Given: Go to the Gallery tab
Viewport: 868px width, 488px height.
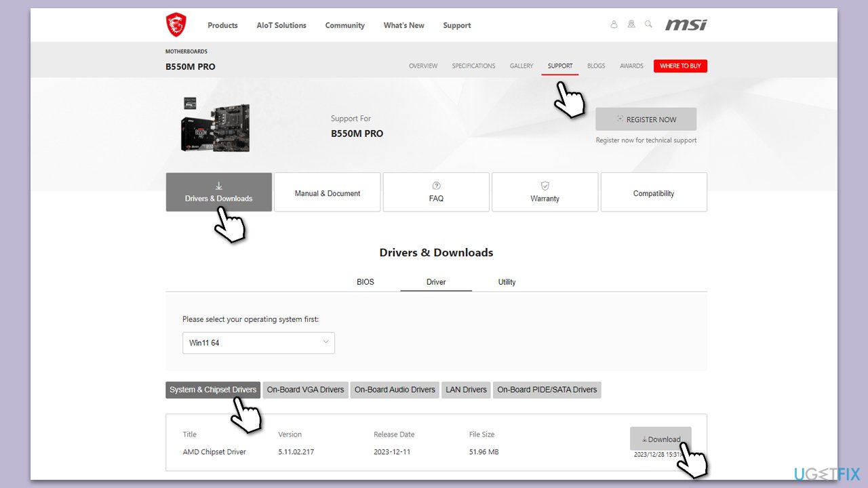Looking at the screenshot, I should click(521, 66).
